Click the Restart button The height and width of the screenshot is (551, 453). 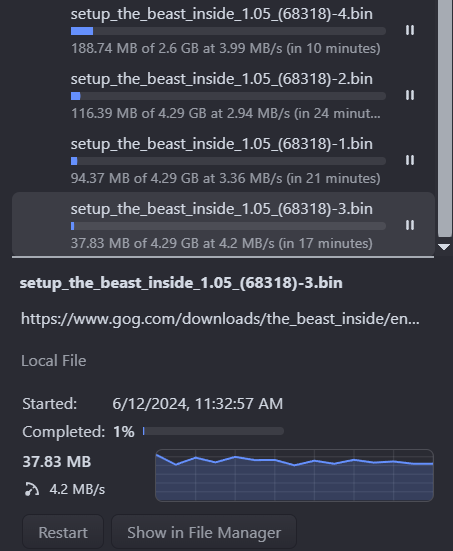pos(63,532)
